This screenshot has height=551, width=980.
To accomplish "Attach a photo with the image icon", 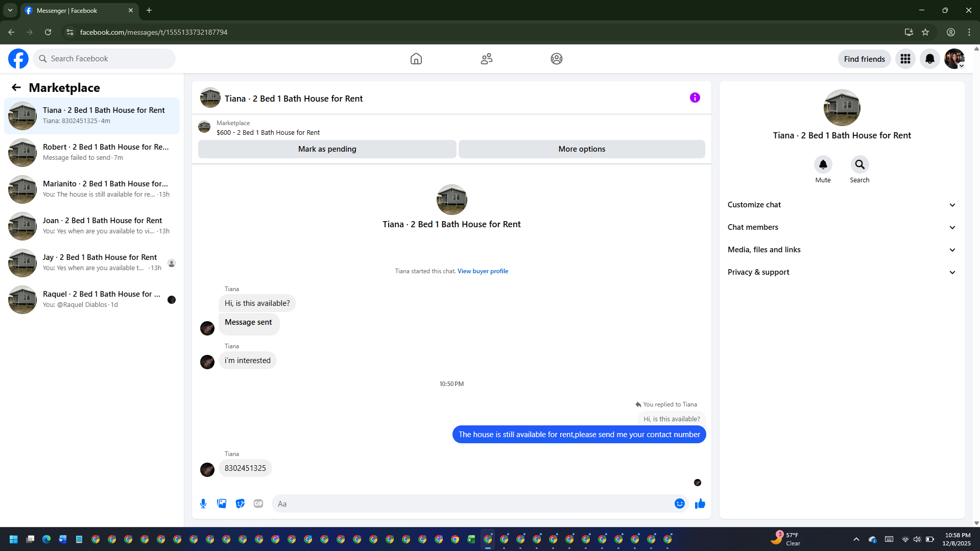I will tap(222, 504).
